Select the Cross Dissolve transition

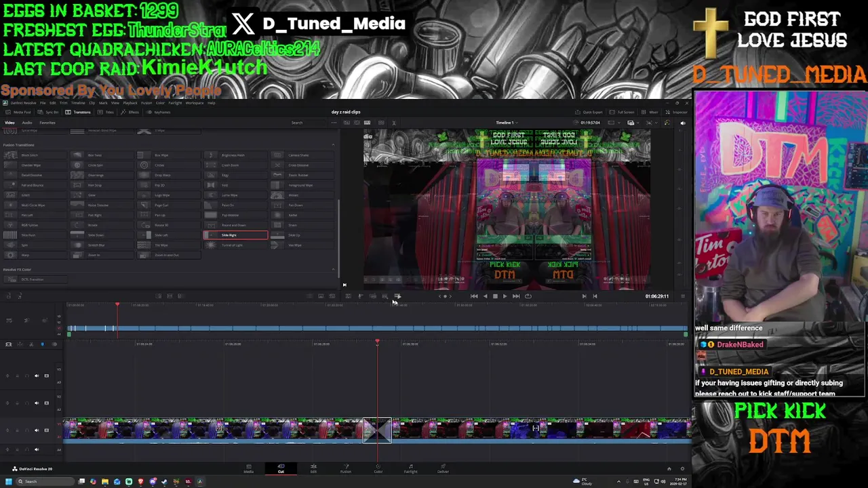tap(302, 165)
